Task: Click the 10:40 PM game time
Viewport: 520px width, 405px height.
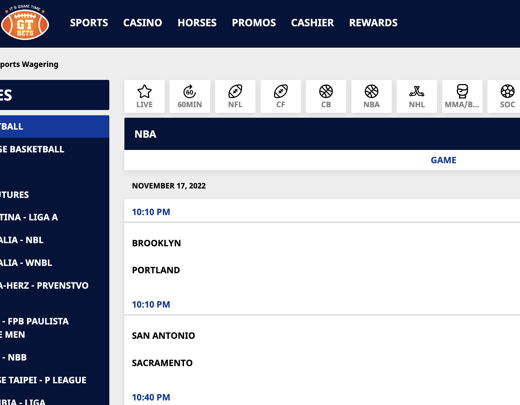Action: pos(151,397)
